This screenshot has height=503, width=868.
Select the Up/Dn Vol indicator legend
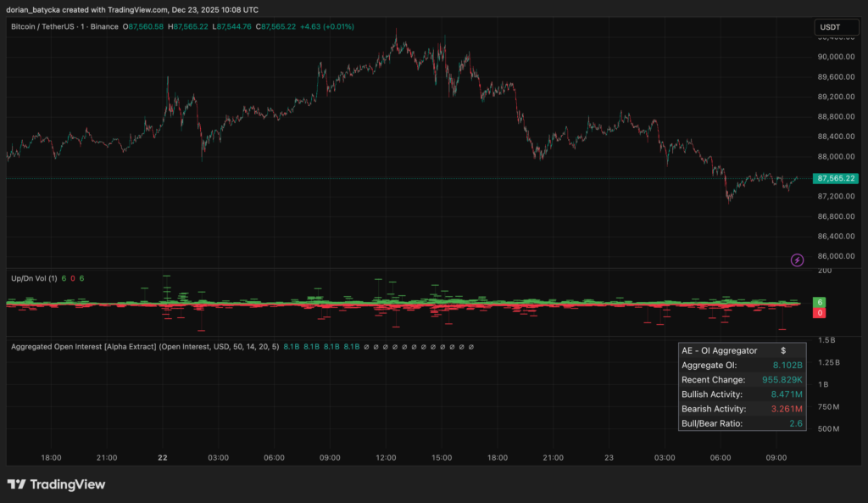[32, 278]
